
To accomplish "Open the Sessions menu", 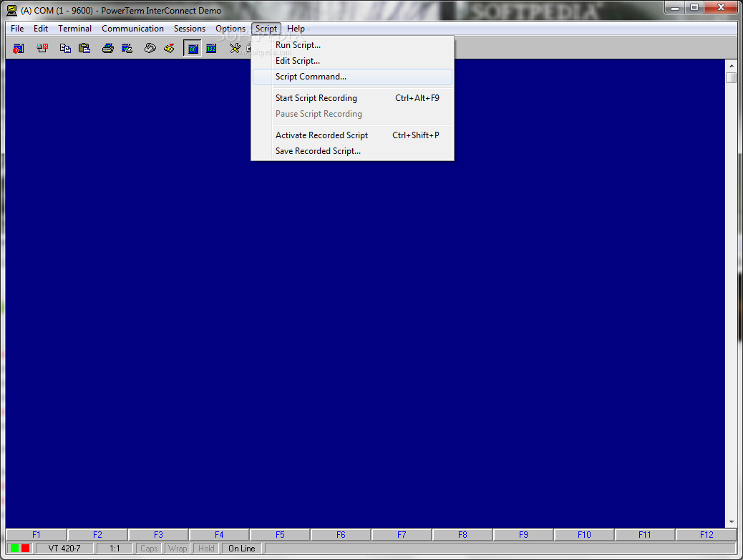I will click(x=190, y=29).
